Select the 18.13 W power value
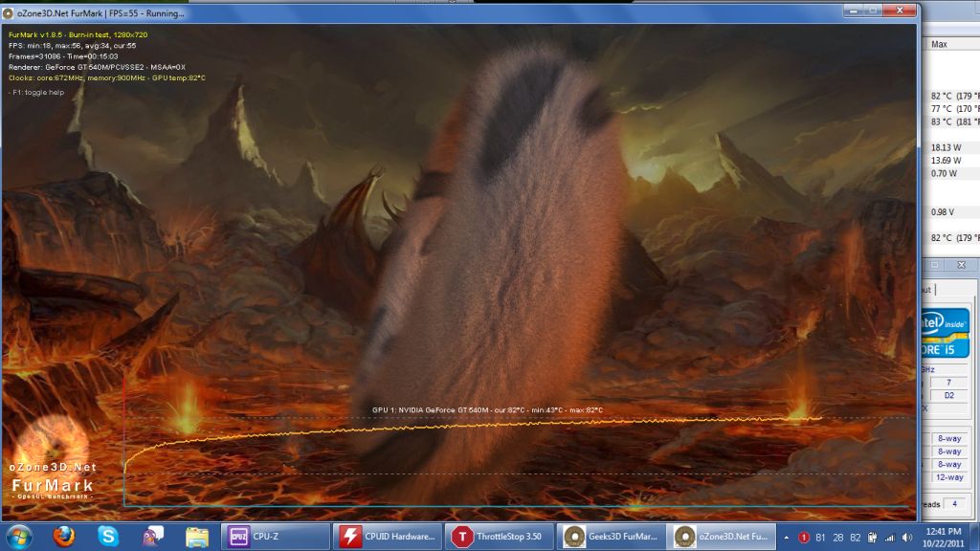 coord(946,147)
